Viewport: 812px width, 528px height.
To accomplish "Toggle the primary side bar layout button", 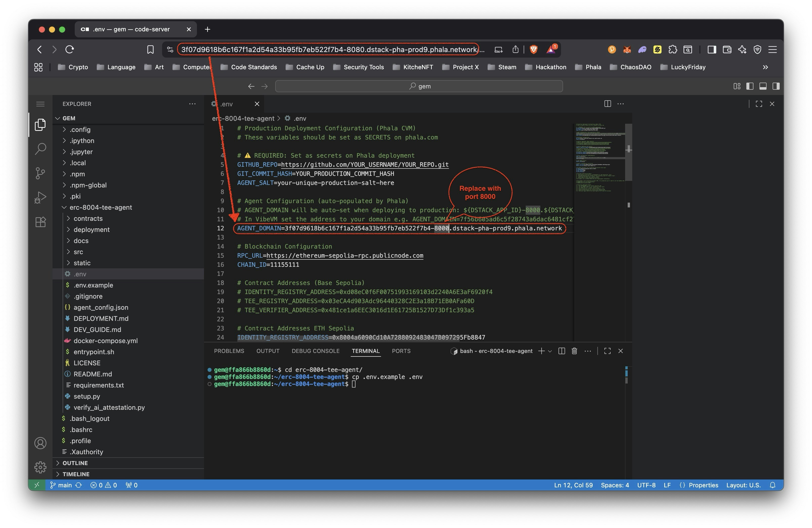I will click(750, 86).
